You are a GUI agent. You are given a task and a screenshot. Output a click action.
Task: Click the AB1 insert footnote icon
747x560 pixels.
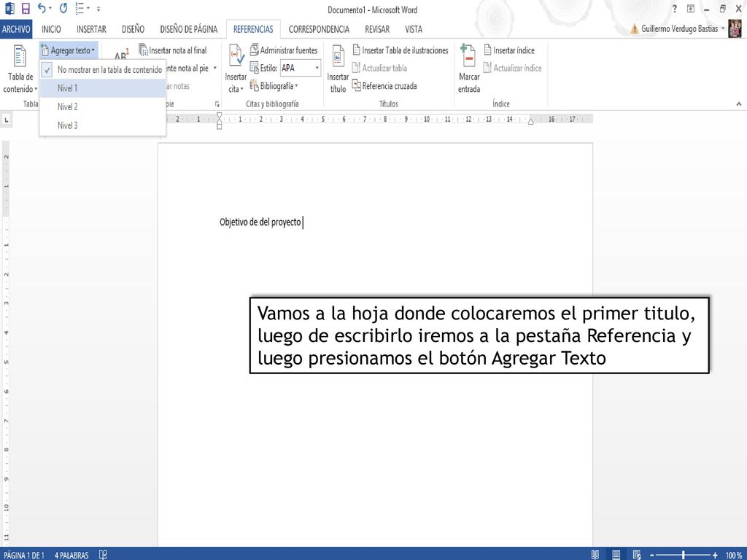(x=122, y=53)
